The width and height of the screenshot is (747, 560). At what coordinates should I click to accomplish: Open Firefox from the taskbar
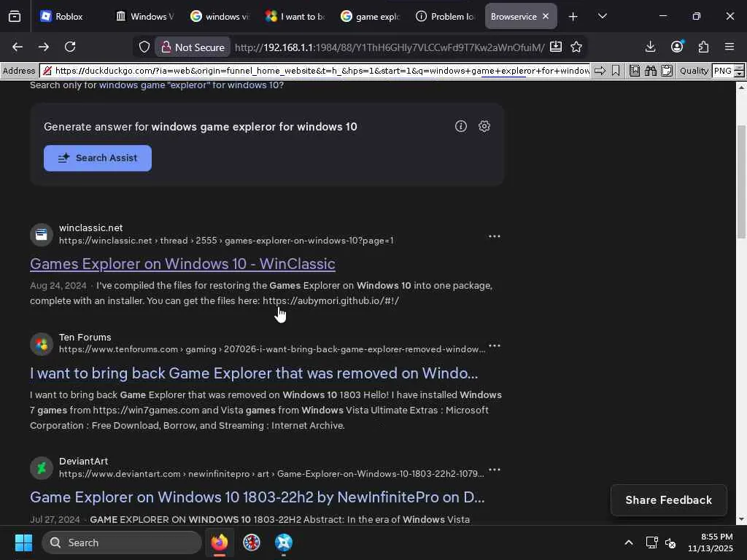tap(220, 542)
